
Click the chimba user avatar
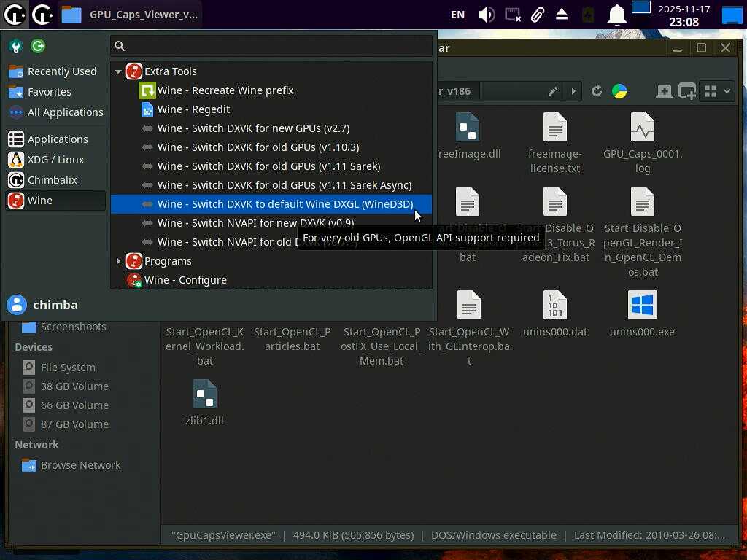(17, 305)
